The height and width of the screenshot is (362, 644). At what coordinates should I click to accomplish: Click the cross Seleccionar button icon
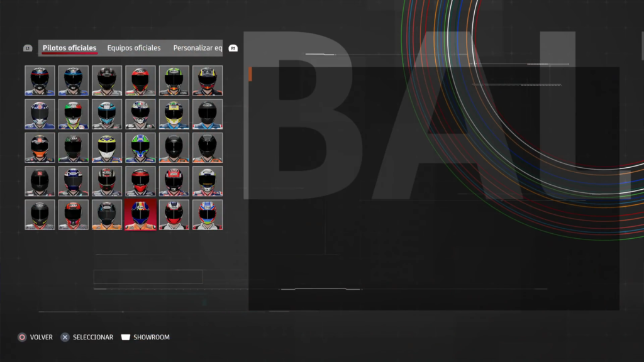[x=65, y=337]
